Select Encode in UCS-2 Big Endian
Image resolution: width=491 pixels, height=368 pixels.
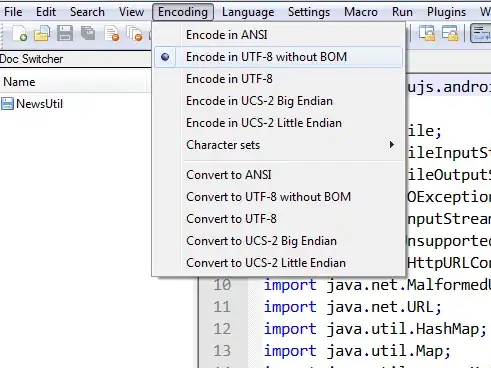point(278,101)
